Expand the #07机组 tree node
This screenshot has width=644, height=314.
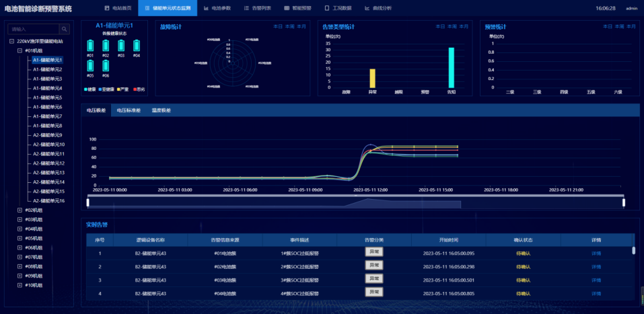20,257
